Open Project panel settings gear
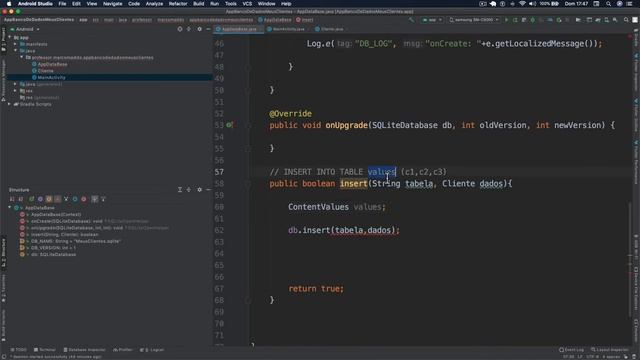 tap(199, 29)
